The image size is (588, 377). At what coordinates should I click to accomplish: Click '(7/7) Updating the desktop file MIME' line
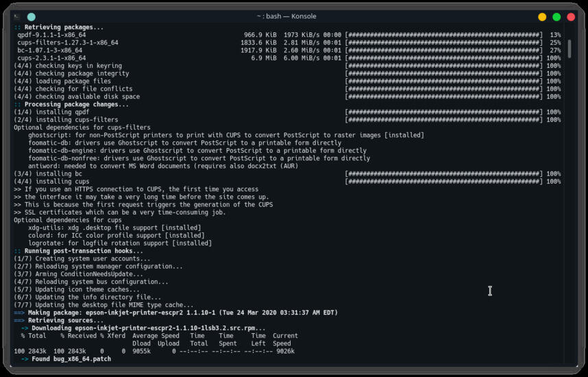click(104, 305)
